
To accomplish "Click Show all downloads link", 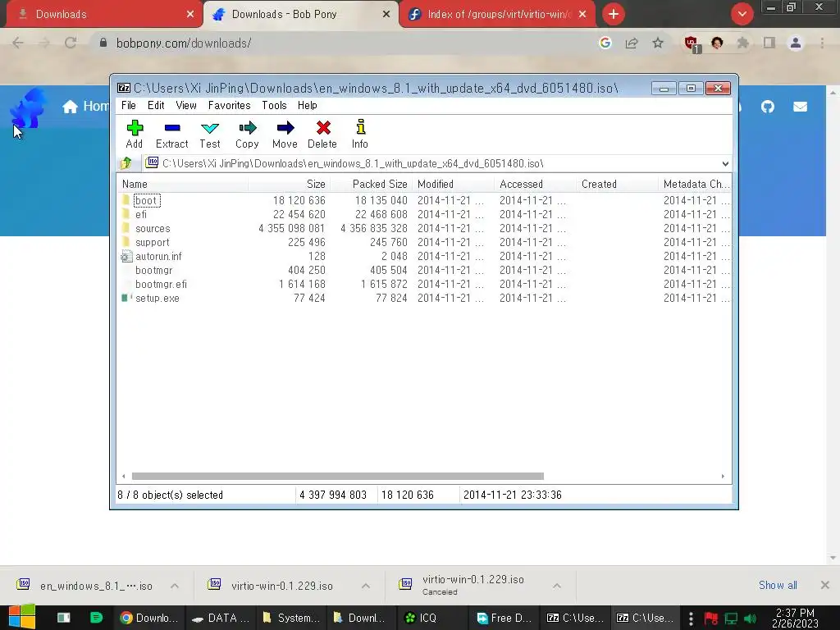I will tap(778, 585).
